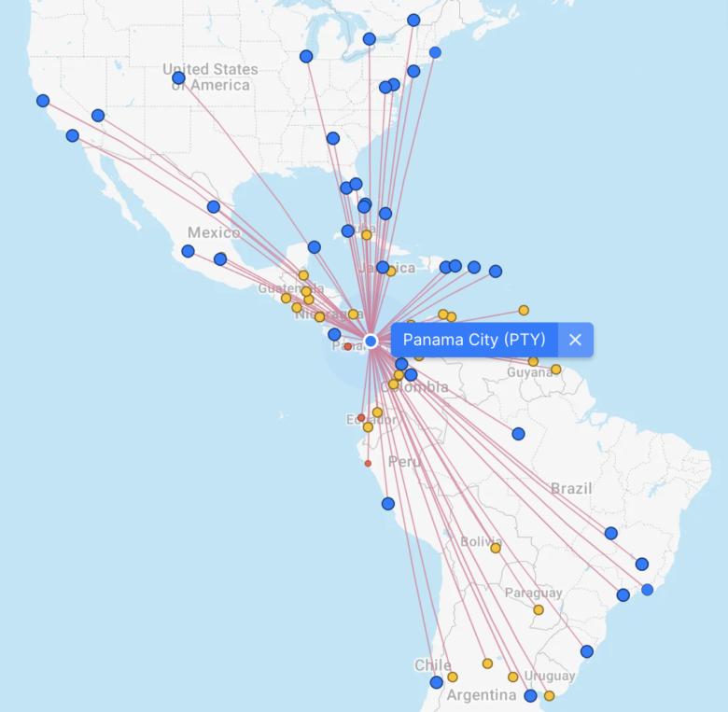Select blue marker in northern Brazil interior
The height and width of the screenshot is (712, 728).
click(518, 434)
